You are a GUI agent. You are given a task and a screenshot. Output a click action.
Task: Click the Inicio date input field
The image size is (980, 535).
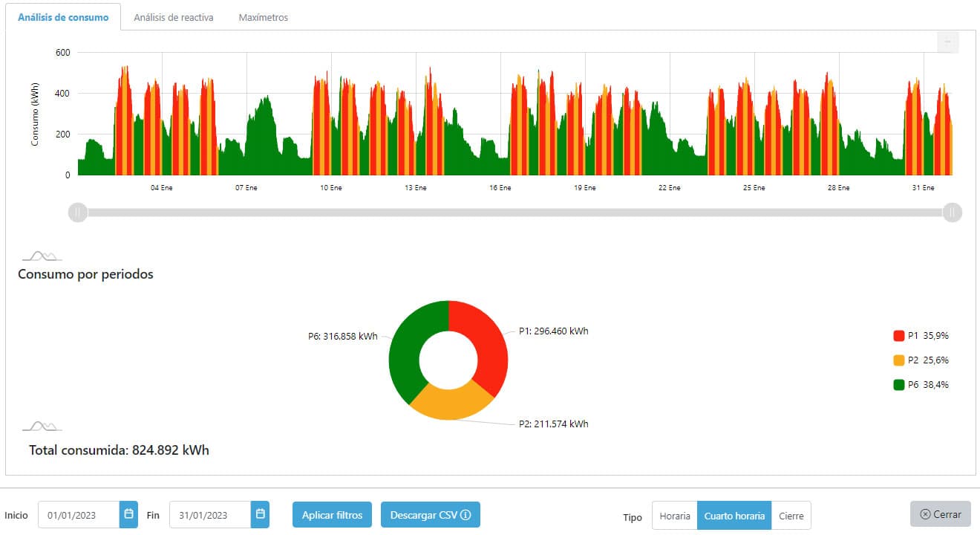pyautogui.click(x=79, y=514)
